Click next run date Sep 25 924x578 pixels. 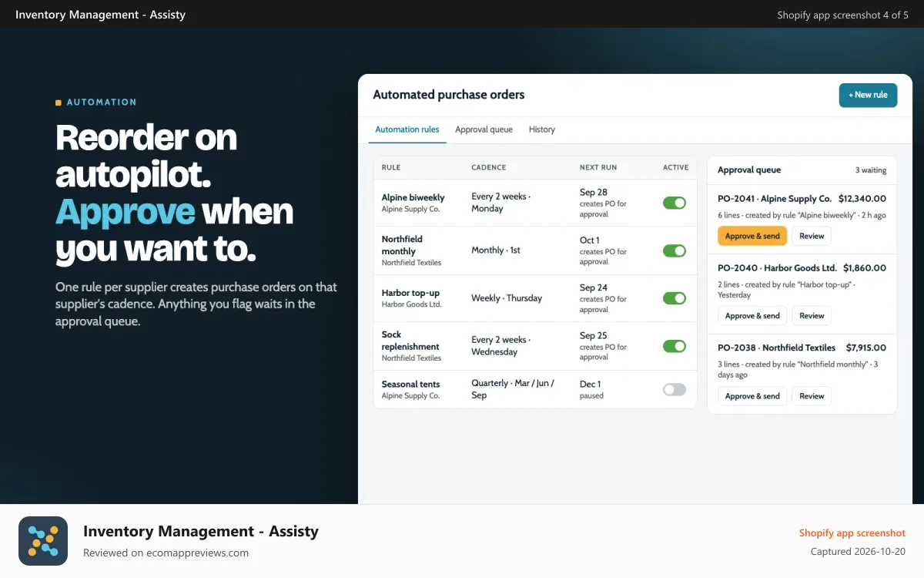pyautogui.click(x=594, y=335)
